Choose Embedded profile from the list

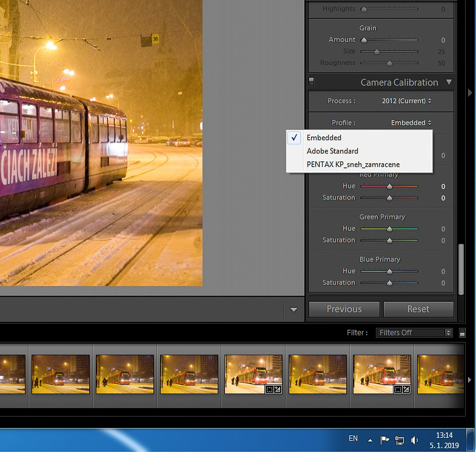point(360,138)
